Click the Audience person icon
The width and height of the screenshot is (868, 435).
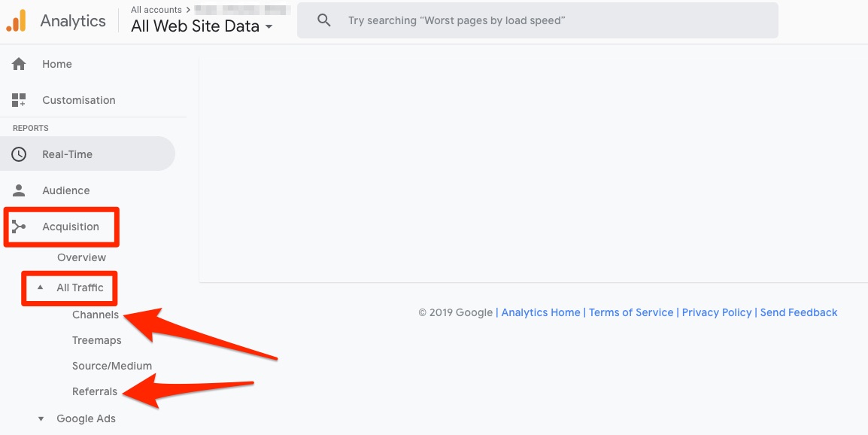tap(19, 190)
